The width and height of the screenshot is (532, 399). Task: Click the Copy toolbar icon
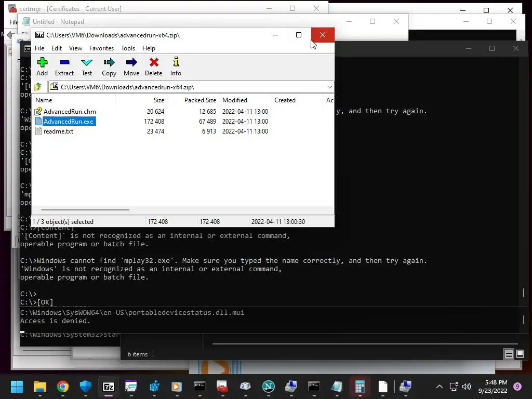coord(109,62)
